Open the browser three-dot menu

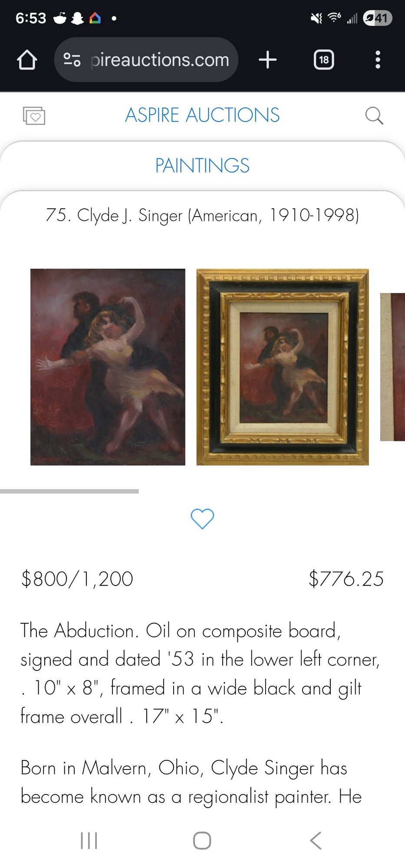point(378,59)
